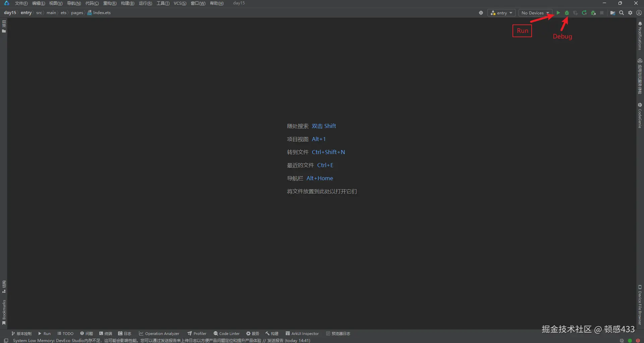Open the Profiler tab
The width and height of the screenshot is (644, 343).
click(197, 334)
